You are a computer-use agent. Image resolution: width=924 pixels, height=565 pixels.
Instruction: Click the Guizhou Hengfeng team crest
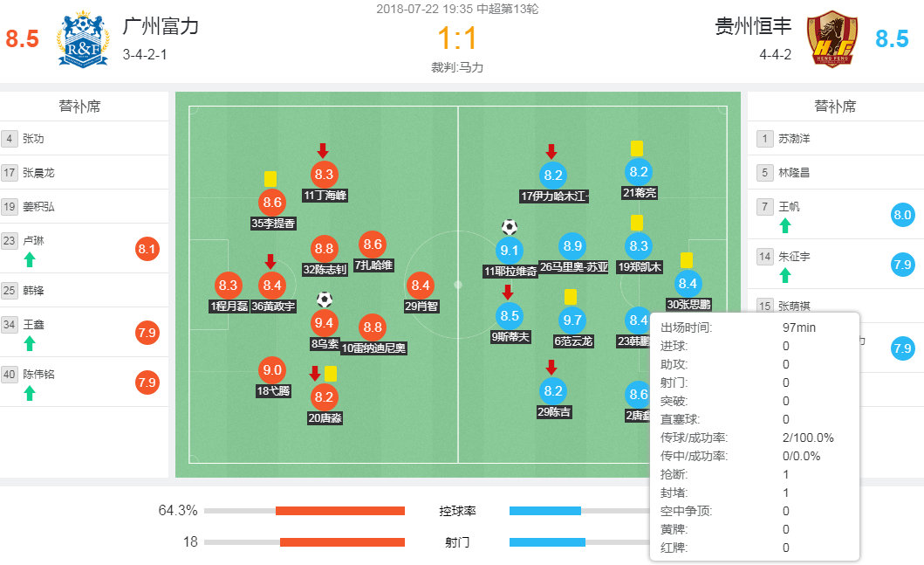tap(832, 39)
